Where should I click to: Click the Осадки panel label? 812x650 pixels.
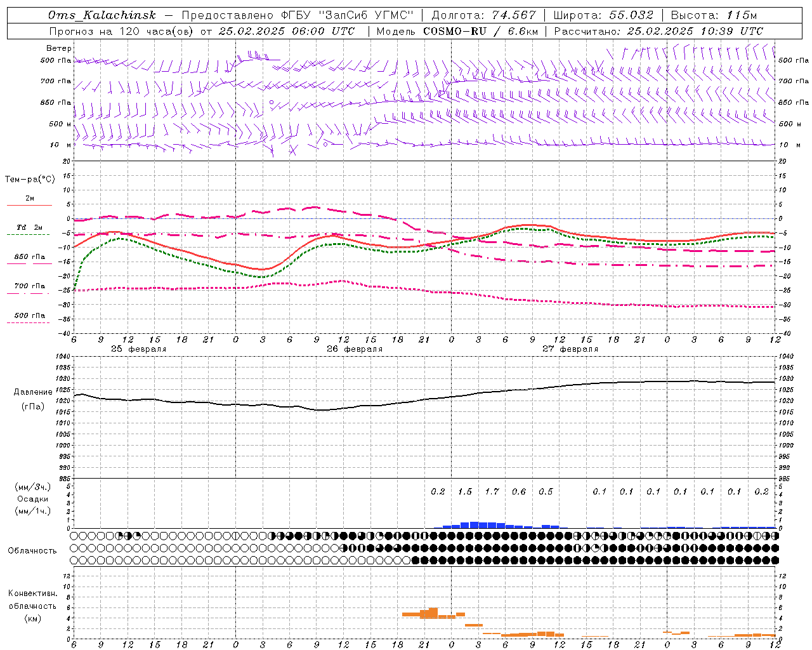point(34,499)
